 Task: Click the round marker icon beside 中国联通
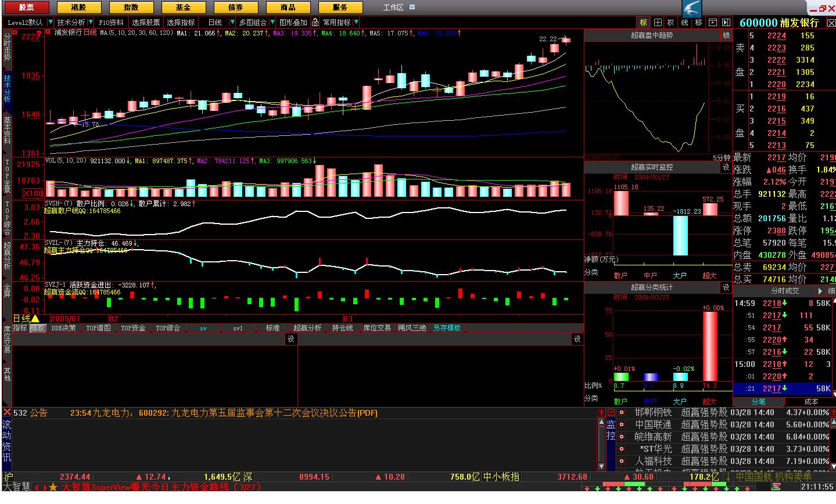click(x=621, y=424)
